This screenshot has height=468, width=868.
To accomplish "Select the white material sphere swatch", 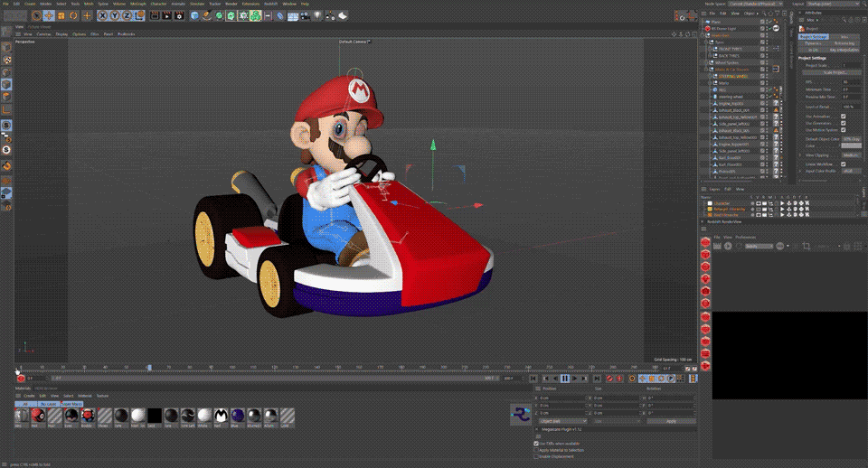I will click(x=204, y=416).
